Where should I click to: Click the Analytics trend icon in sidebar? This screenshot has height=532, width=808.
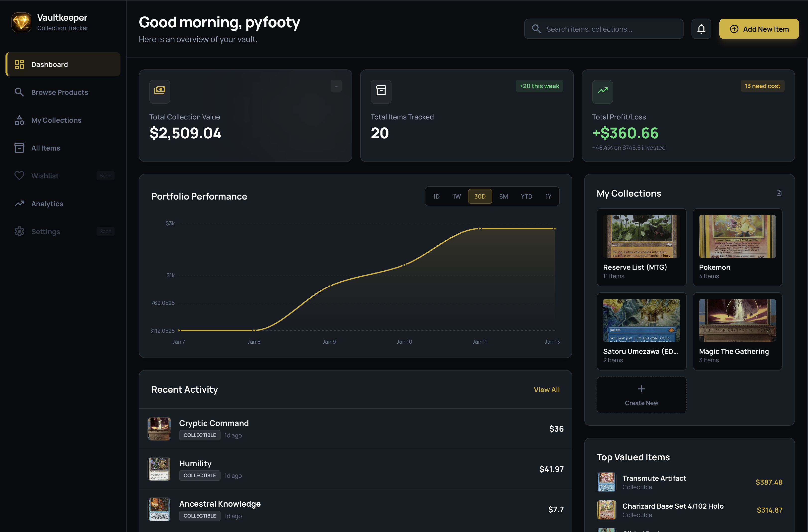19,204
